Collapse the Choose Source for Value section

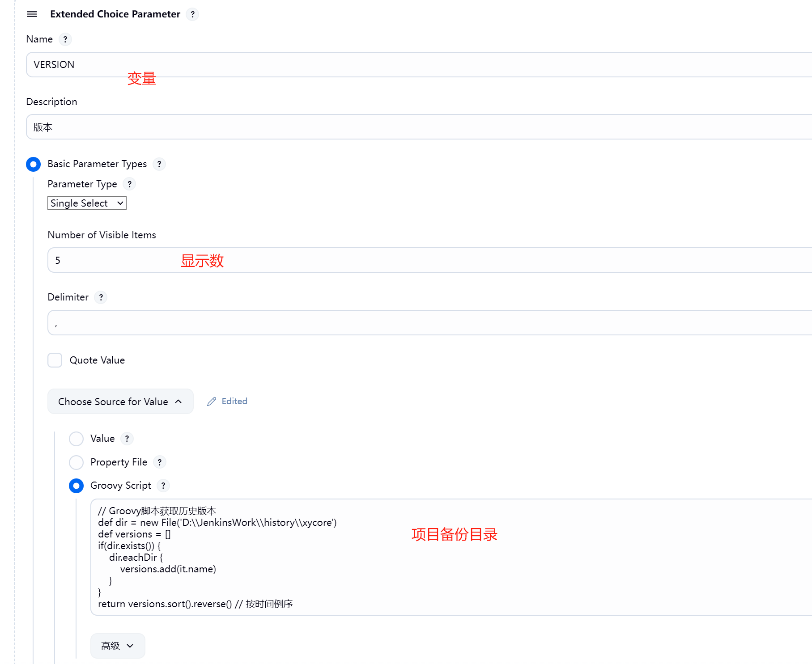tap(120, 402)
